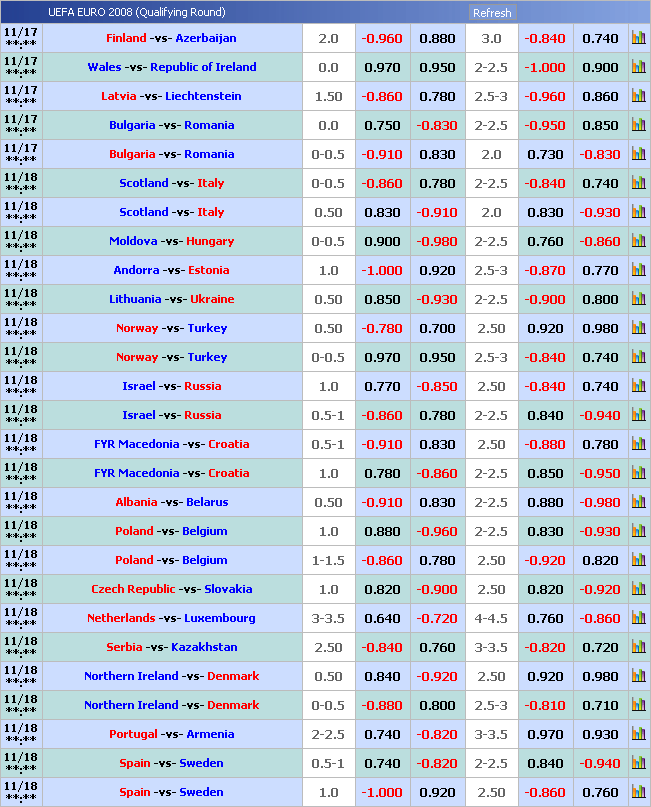
Task: Click chart icon in Andorra vs Estonia row
Action: coord(638,271)
